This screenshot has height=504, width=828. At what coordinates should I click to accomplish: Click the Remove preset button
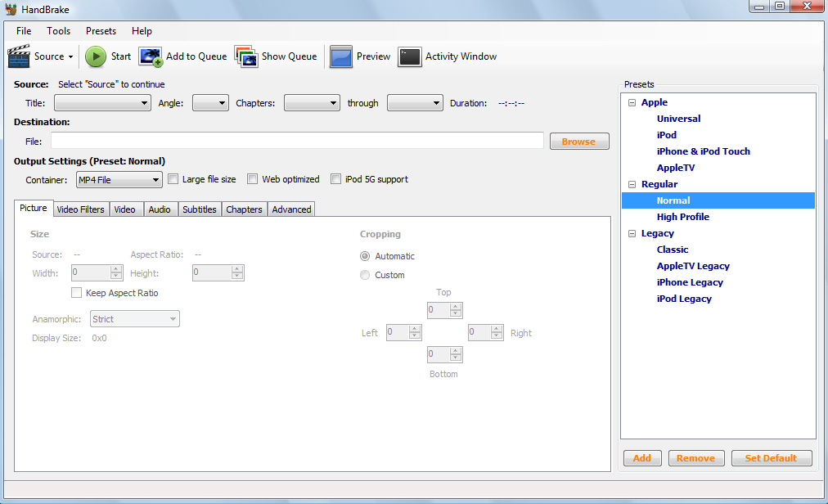(696, 458)
